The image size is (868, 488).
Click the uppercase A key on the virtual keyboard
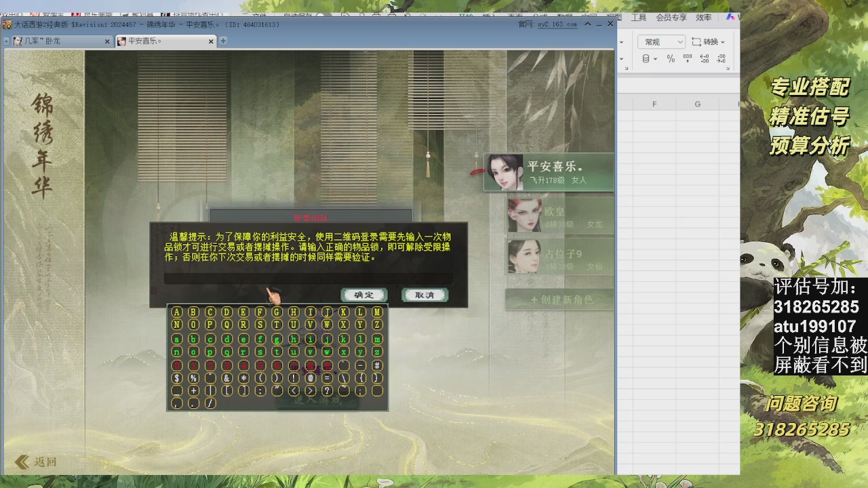pyautogui.click(x=177, y=312)
